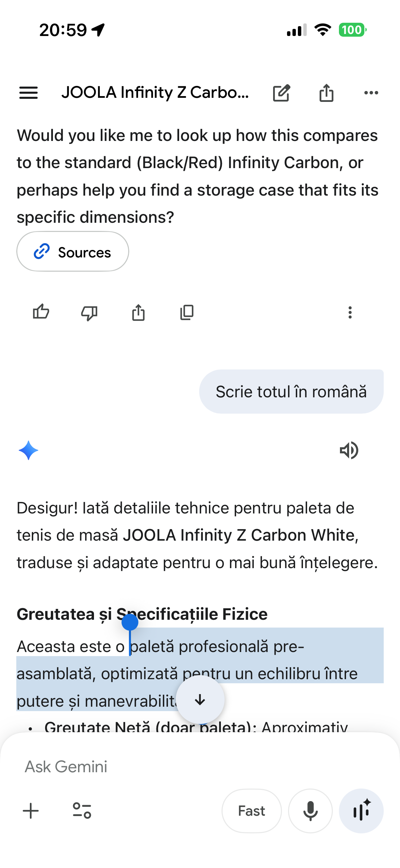Tap the 'Scrie totul în română' message bubble
Image resolution: width=400 pixels, height=868 pixels.
(x=291, y=392)
